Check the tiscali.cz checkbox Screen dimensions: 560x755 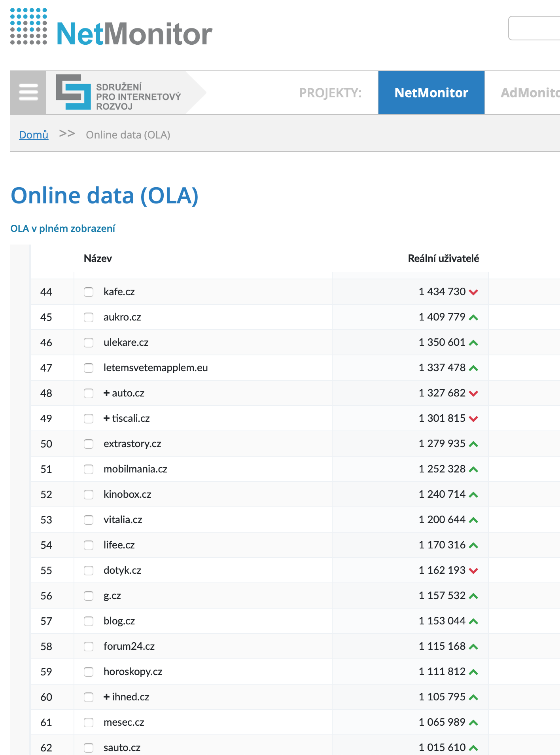89,419
